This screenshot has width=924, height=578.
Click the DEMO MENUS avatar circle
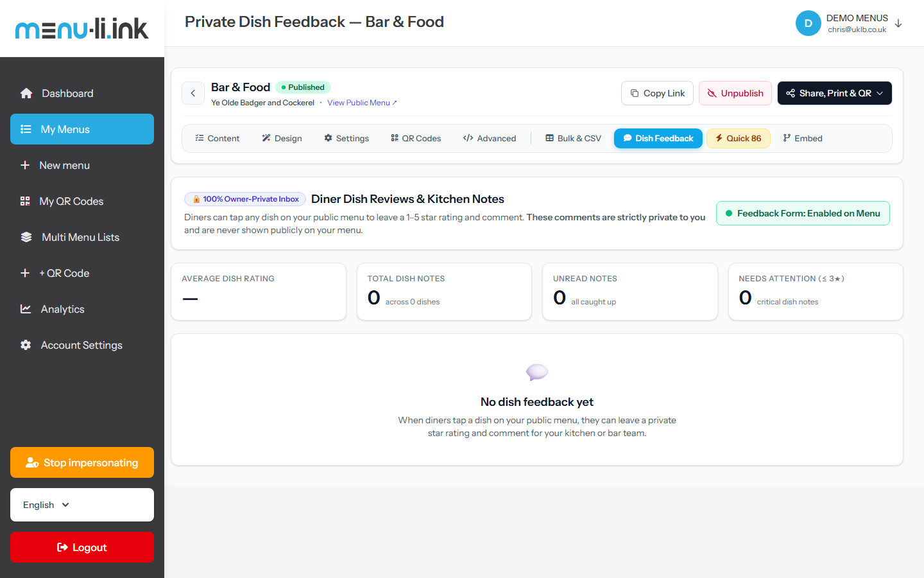point(809,23)
